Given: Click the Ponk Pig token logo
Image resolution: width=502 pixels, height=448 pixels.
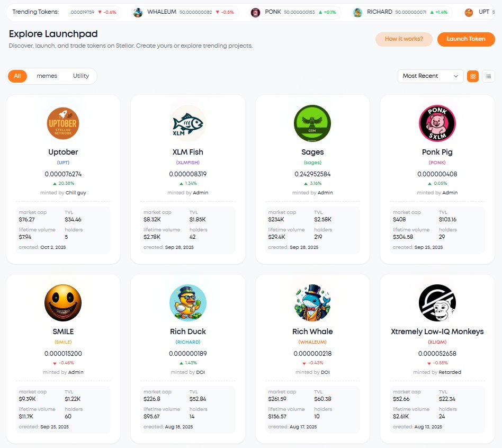Looking at the screenshot, I should click(437, 123).
